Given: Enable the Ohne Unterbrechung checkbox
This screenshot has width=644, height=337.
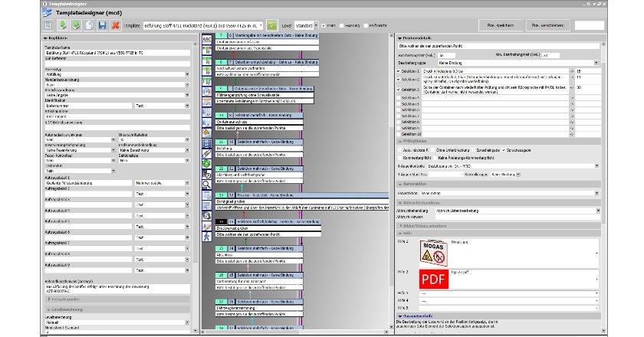Looking at the screenshot, I should (x=433, y=150).
